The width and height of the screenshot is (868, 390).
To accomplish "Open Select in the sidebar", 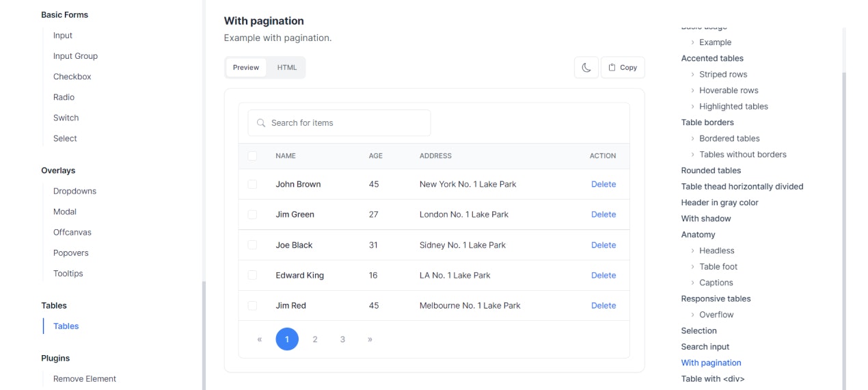I will click(65, 138).
